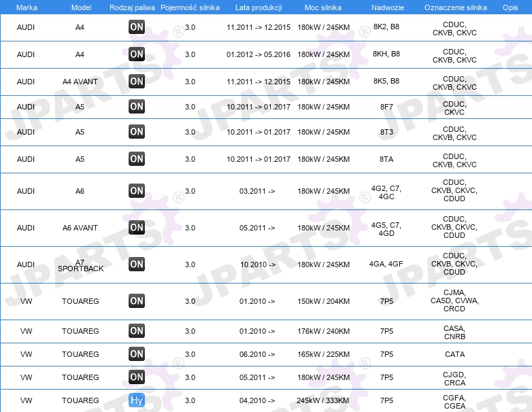Click the production date 10.2010 -> for the A7
Screen dimensions: 532x412
pos(258,264)
